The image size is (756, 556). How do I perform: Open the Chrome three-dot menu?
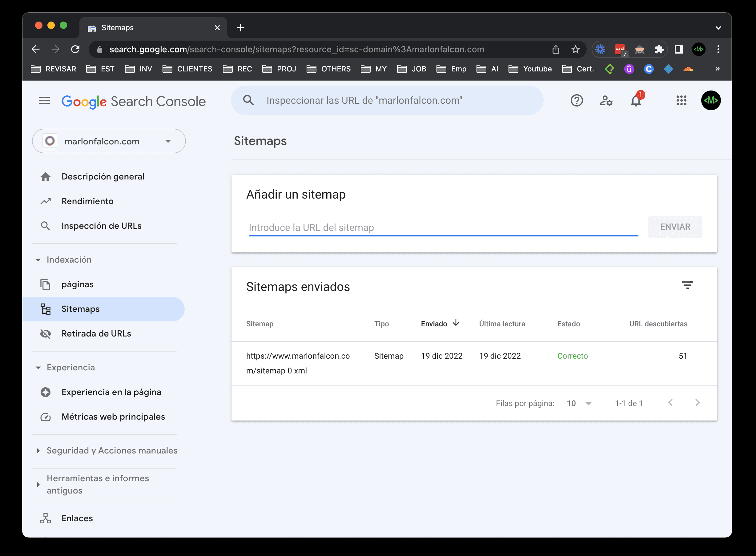click(718, 50)
